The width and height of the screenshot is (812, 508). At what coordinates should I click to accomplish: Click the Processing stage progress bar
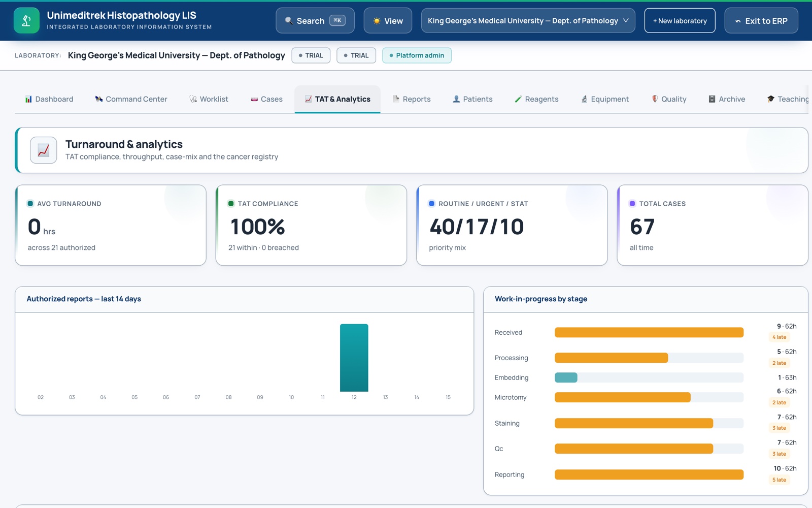[x=649, y=358]
